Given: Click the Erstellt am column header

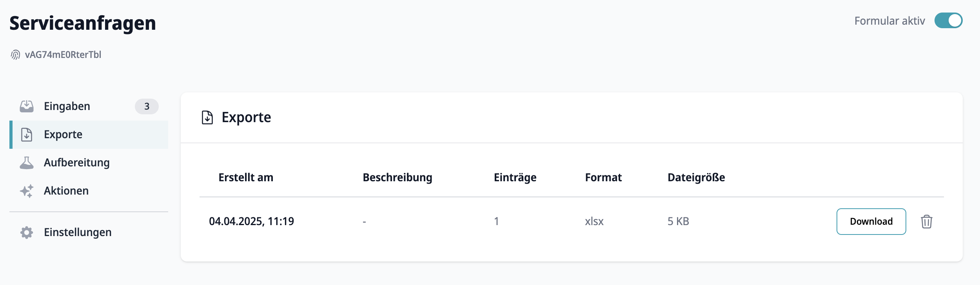Looking at the screenshot, I should [x=246, y=177].
